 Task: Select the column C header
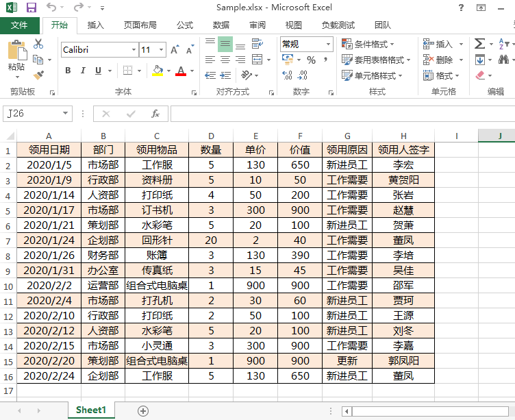coord(157,136)
